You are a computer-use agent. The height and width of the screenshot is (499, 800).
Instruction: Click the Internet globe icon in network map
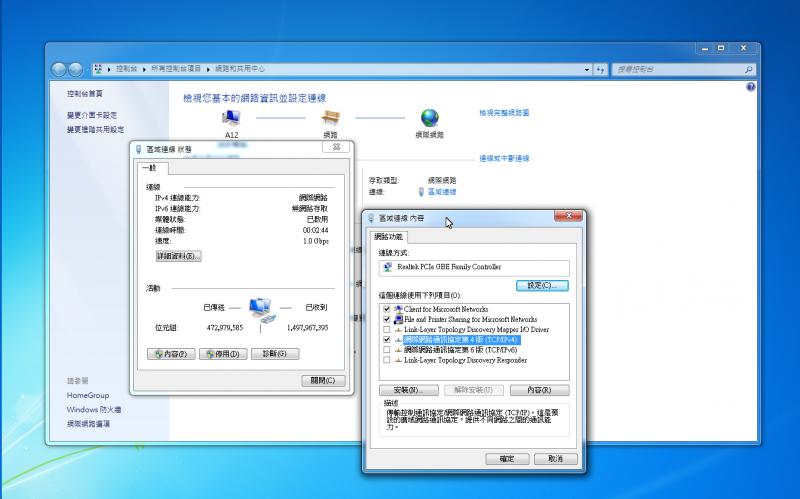430,118
